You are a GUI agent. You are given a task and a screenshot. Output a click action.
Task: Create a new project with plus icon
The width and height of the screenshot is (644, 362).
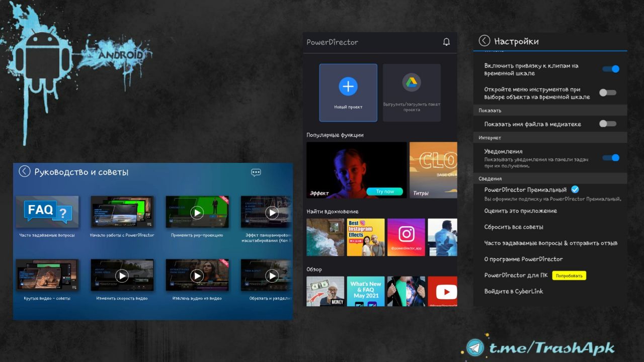pos(348,86)
